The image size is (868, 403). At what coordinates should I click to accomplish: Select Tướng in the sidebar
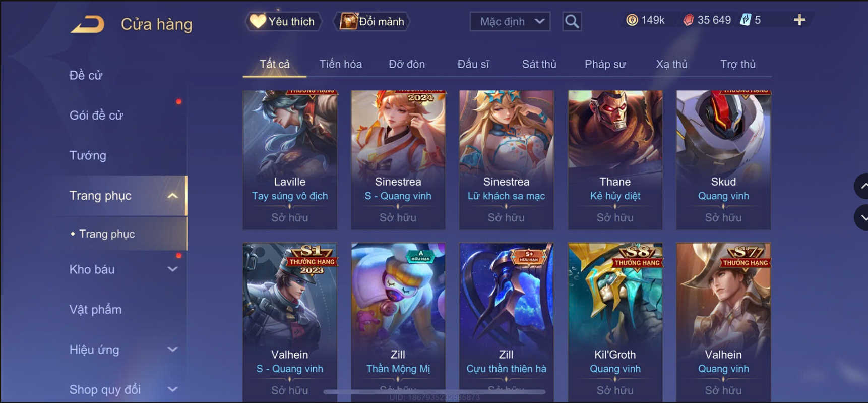pos(88,155)
